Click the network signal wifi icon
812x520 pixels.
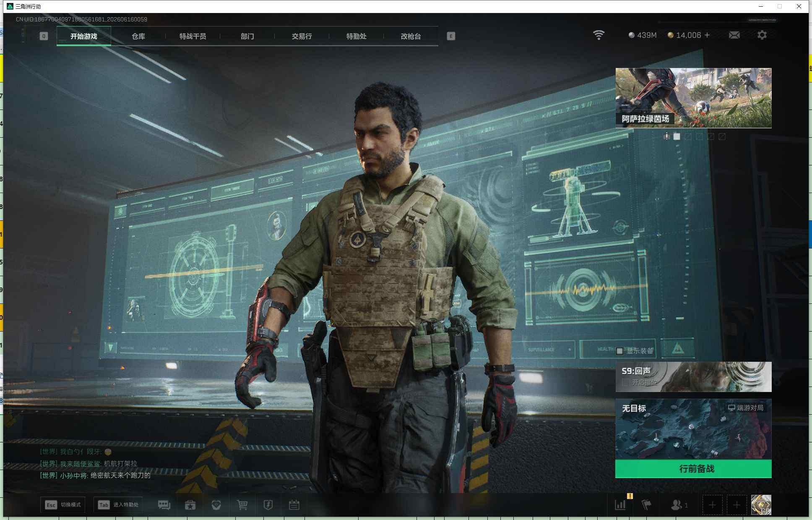[x=599, y=35]
